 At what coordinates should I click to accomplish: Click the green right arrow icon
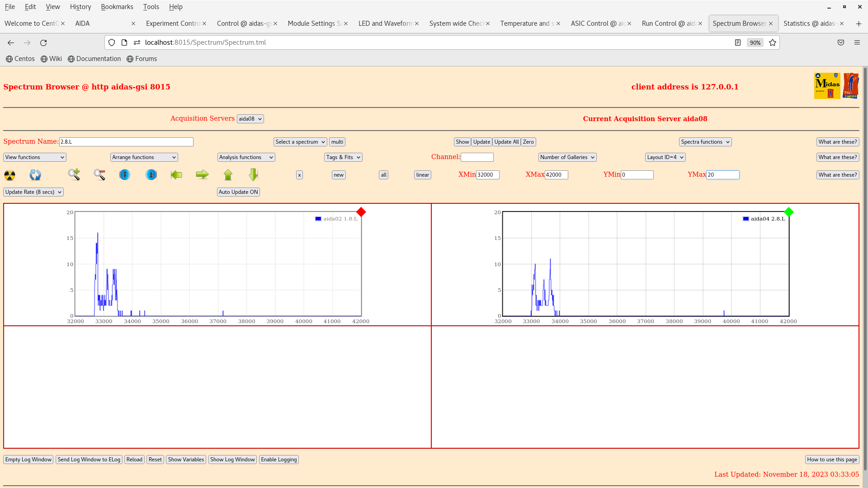click(202, 175)
